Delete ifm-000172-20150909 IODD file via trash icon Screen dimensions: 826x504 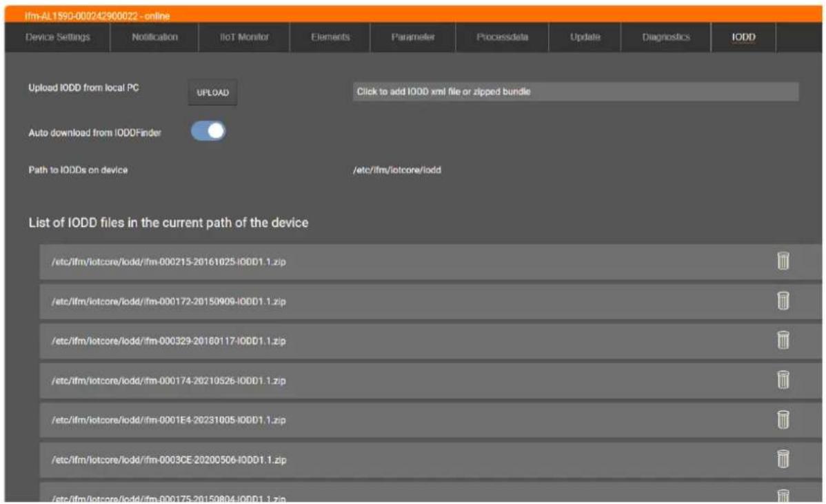coord(783,300)
